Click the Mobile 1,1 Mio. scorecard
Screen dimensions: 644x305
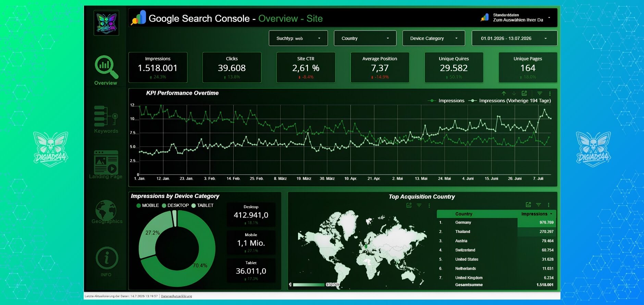(251, 243)
